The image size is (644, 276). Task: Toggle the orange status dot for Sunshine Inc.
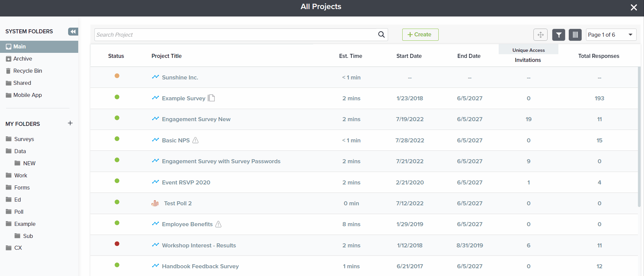click(x=117, y=76)
